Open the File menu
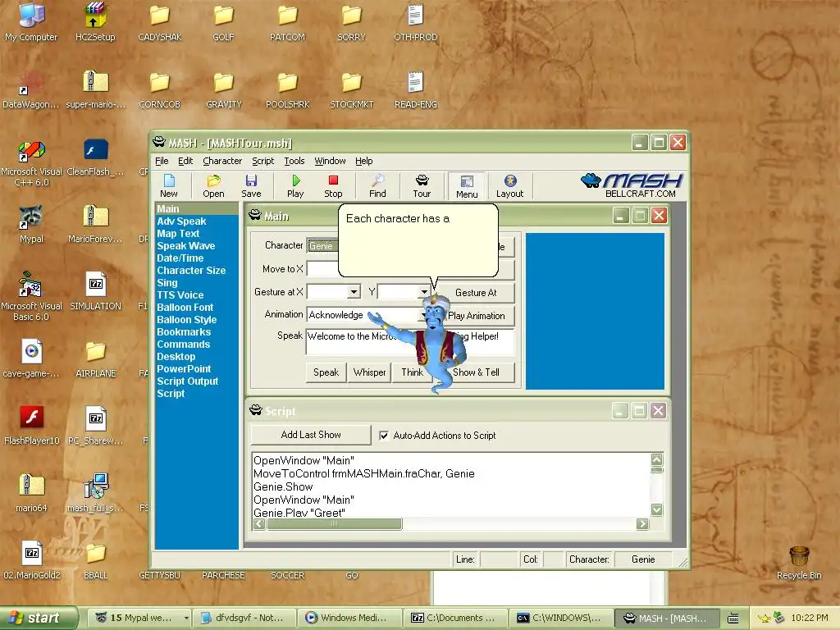This screenshot has height=630, width=840. tap(162, 161)
